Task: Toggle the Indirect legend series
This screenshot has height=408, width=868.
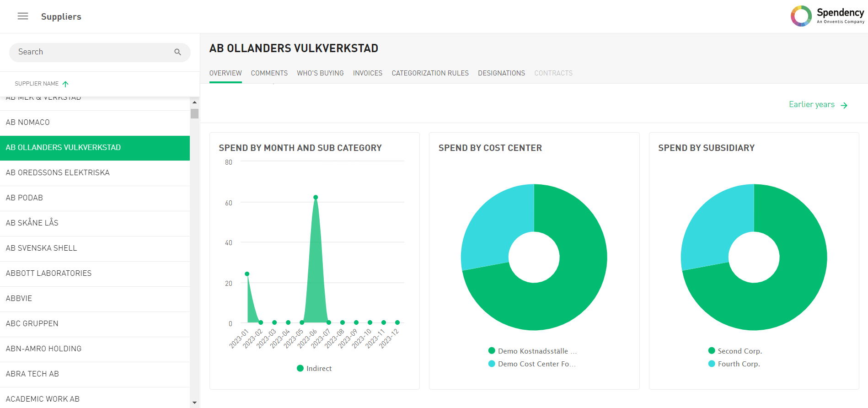Action: click(315, 369)
